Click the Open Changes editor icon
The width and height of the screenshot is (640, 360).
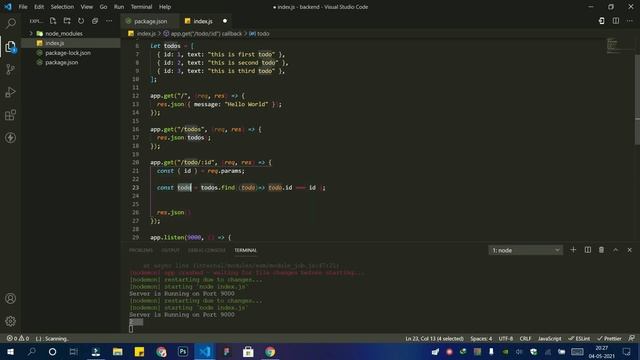pos(602,21)
